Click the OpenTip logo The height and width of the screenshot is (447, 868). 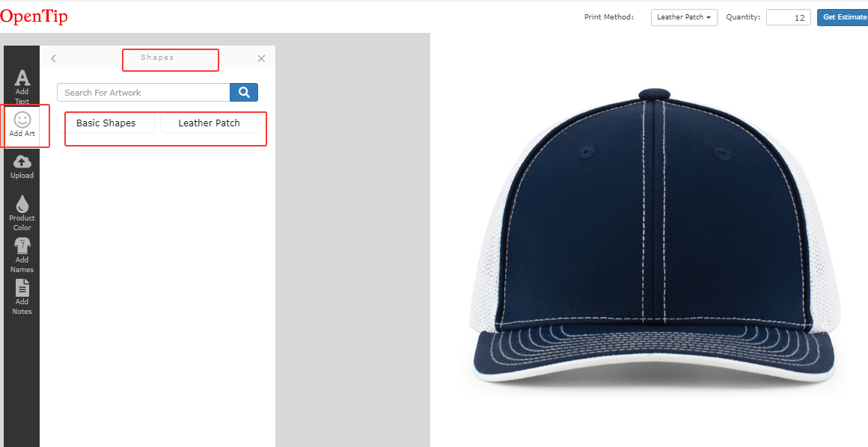click(x=34, y=16)
